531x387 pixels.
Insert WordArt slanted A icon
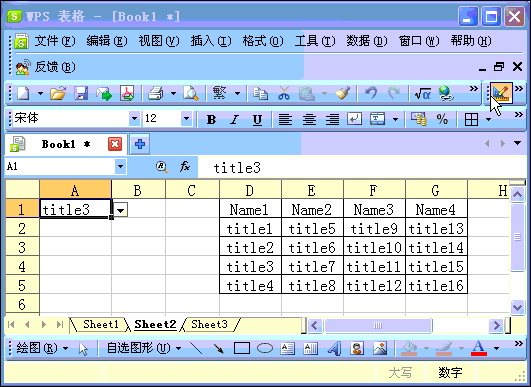click(334, 348)
